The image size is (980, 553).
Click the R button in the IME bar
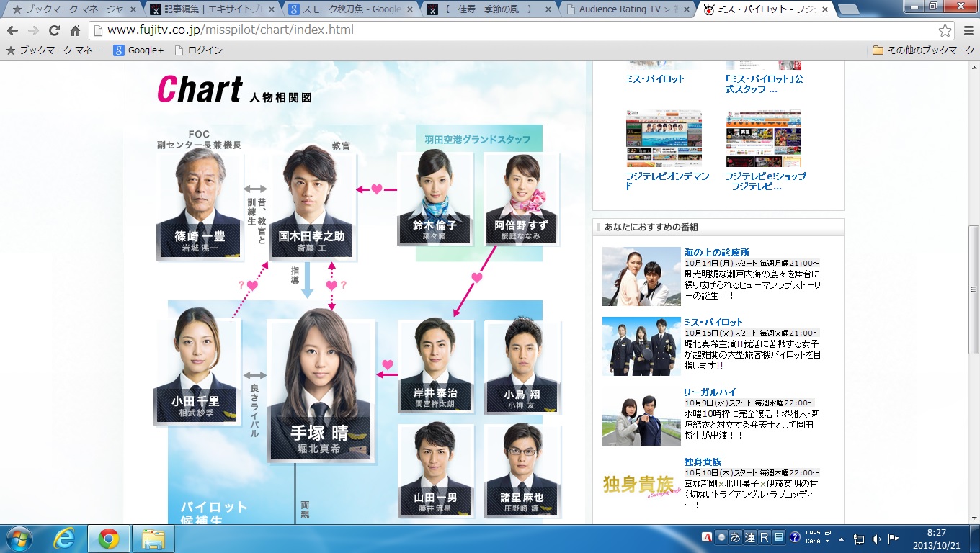pos(764,537)
